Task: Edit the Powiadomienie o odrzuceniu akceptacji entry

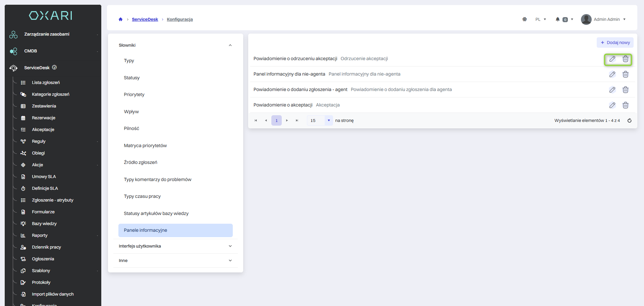Action: pyautogui.click(x=612, y=59)
